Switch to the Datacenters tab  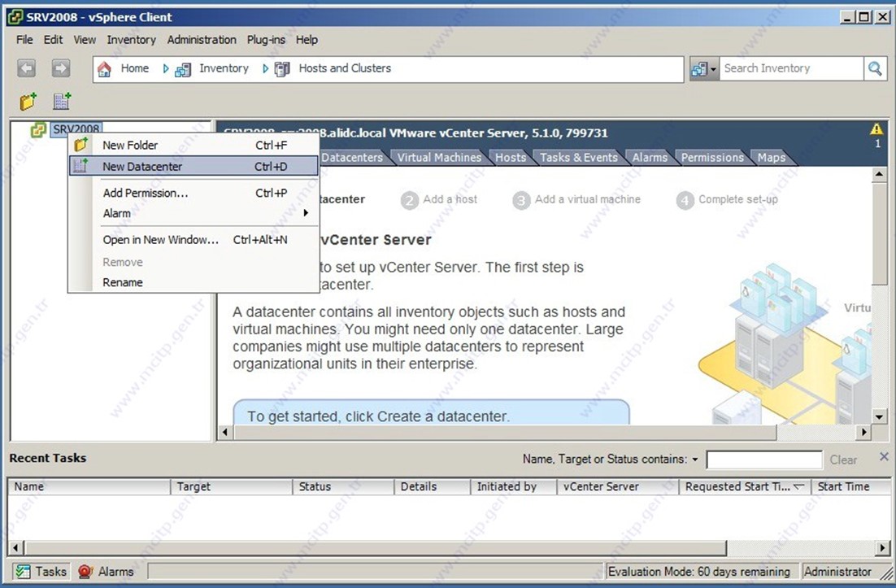tap(352, 157)
